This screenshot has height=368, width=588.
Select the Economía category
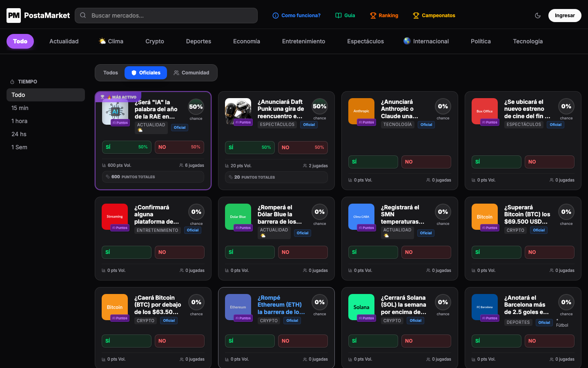247,41
